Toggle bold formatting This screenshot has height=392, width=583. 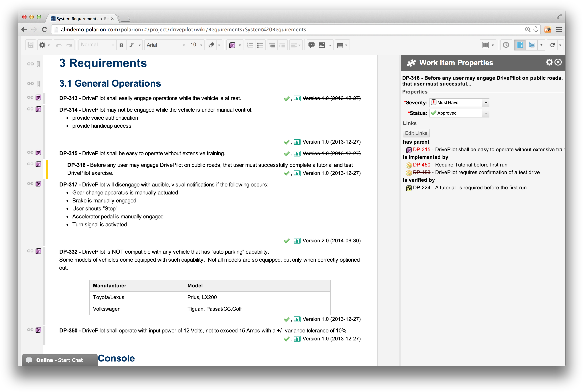tap(121, 45)
